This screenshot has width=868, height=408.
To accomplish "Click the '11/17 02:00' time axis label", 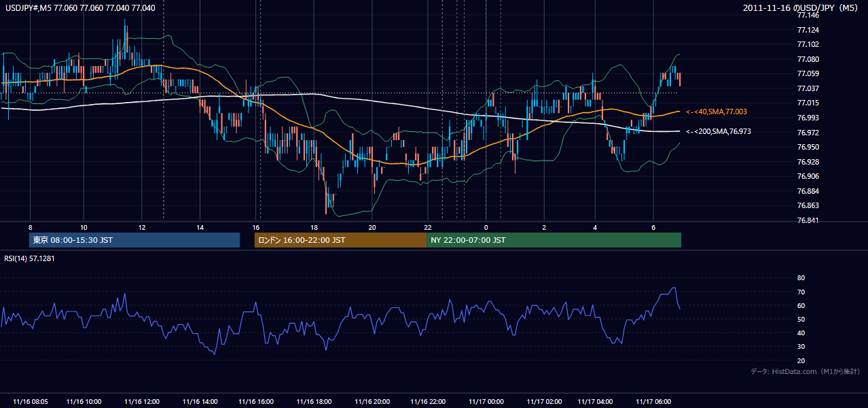I will [x=544, y=402].
